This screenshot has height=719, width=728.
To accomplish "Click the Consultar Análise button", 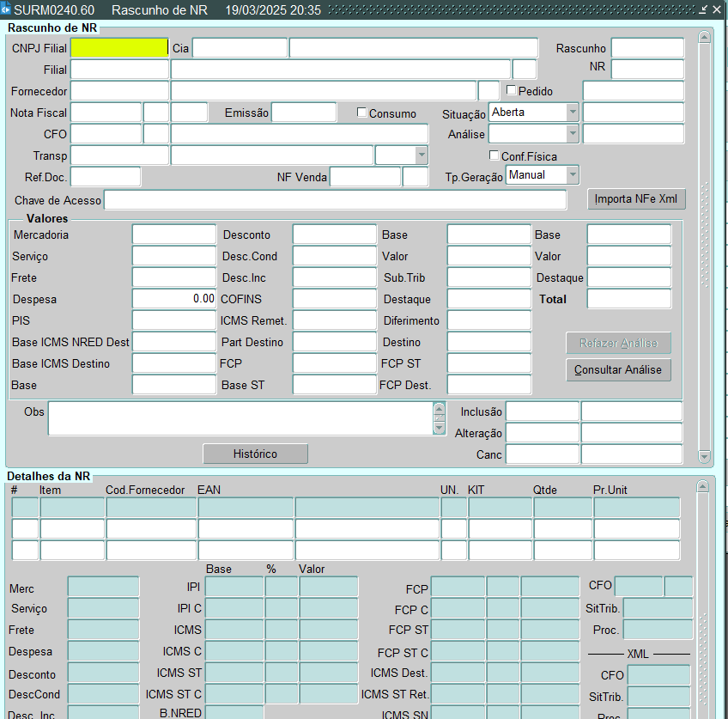I will coord(618,370).
